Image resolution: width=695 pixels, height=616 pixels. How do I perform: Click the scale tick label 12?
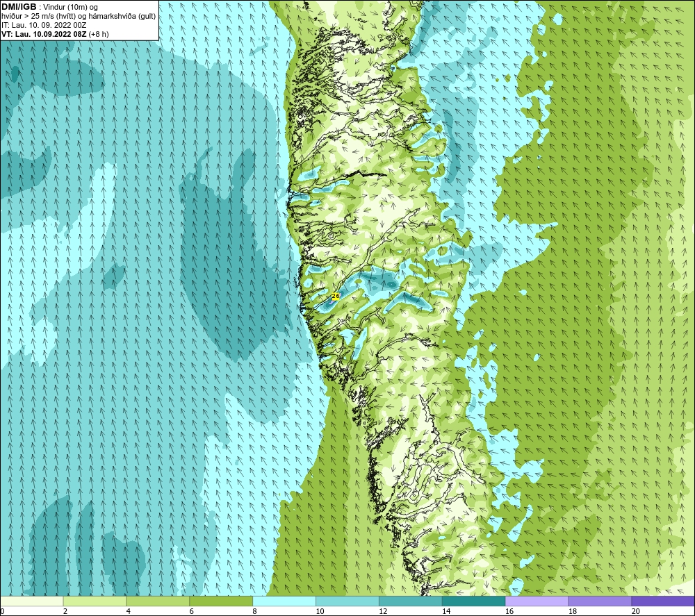point(383,611)
